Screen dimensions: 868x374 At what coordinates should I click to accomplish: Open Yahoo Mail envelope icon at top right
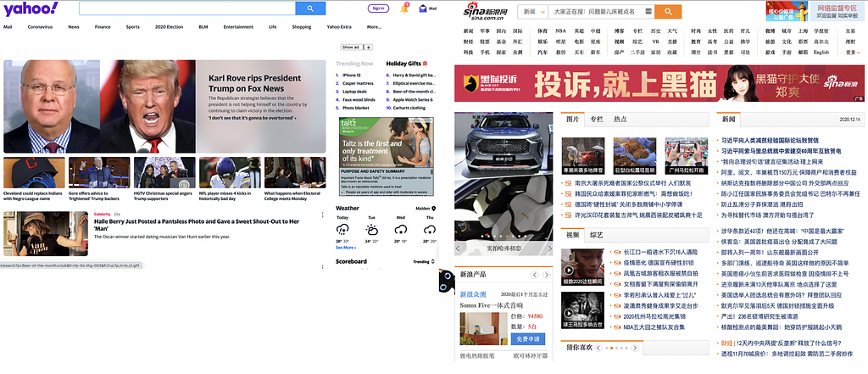pyautogui.click(x=423, y=8)
